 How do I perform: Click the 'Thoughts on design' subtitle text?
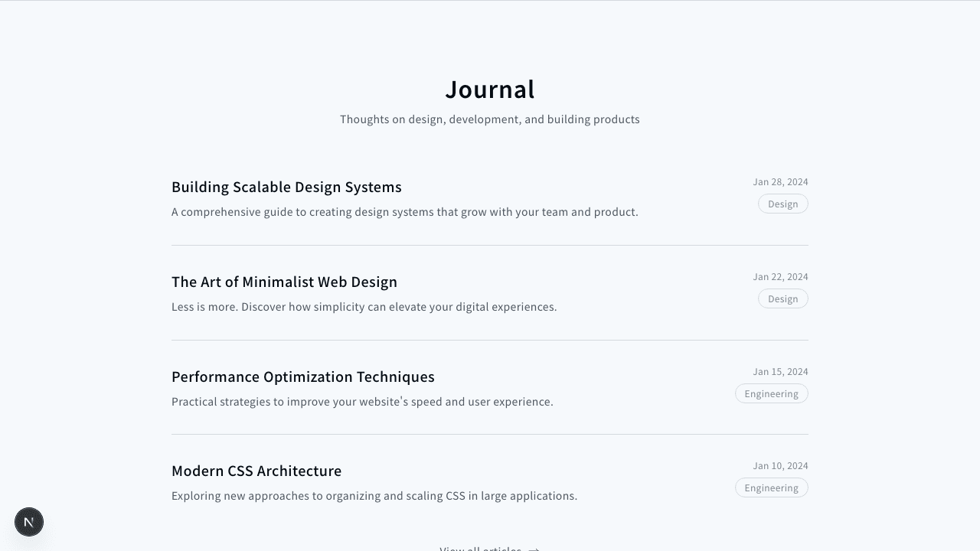(490, 119)
